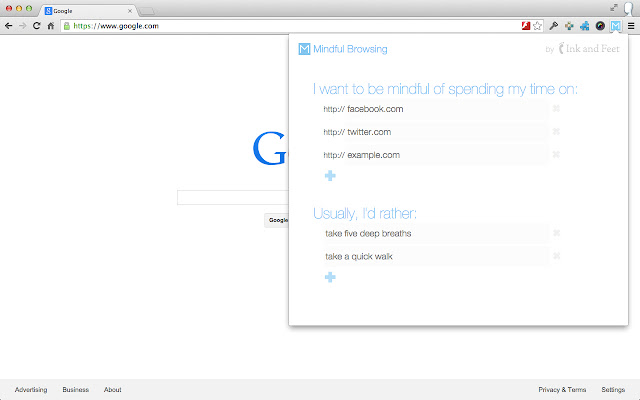This screenshot has height=400, width=640.
Task: Open the Chrome hamburger menu
Action: tap(631, 26)
